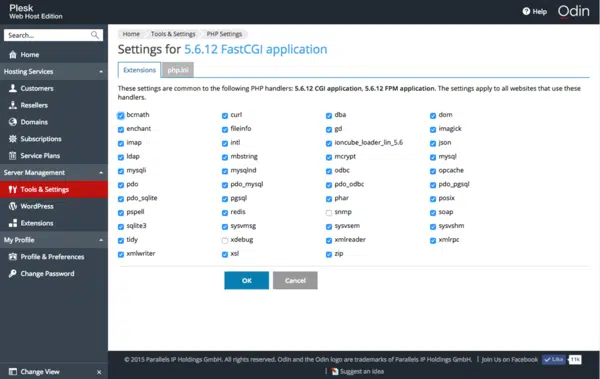Enable the xdebug extension checkbox
The width and height of the screenshot is (600, 379).
[x=225, y=240]
